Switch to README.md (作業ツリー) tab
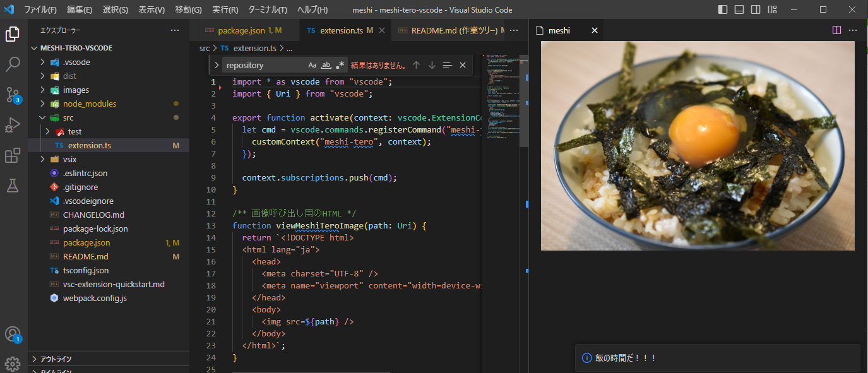Image resolution: width=868 pixels, height=373 pixels. (449, 30)
